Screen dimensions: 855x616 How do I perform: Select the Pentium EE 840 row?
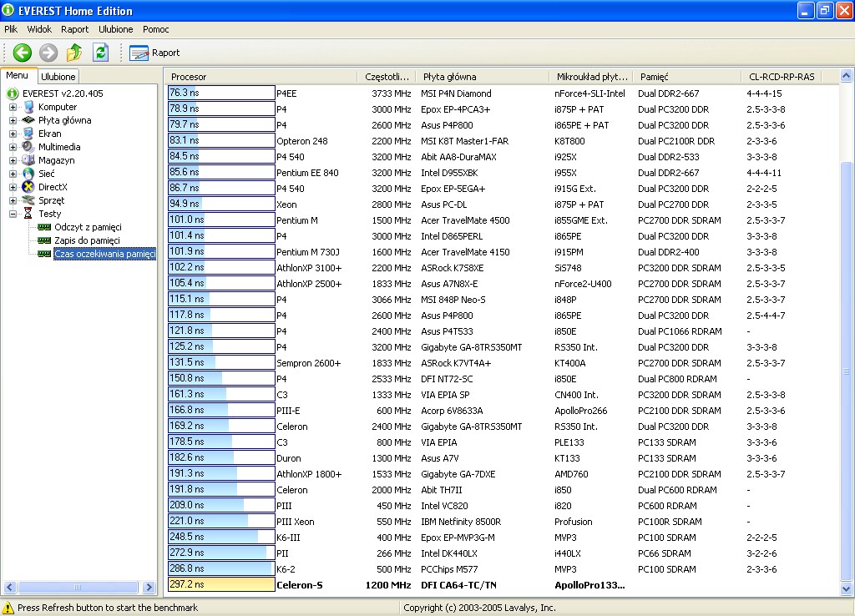[x=502, y=173]
